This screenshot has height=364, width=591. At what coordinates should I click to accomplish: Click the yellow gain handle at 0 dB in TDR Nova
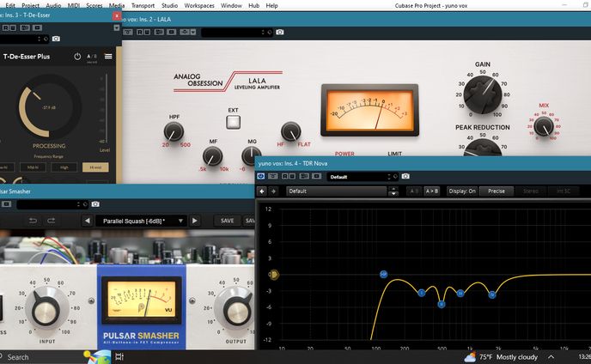tap(274, 275)
